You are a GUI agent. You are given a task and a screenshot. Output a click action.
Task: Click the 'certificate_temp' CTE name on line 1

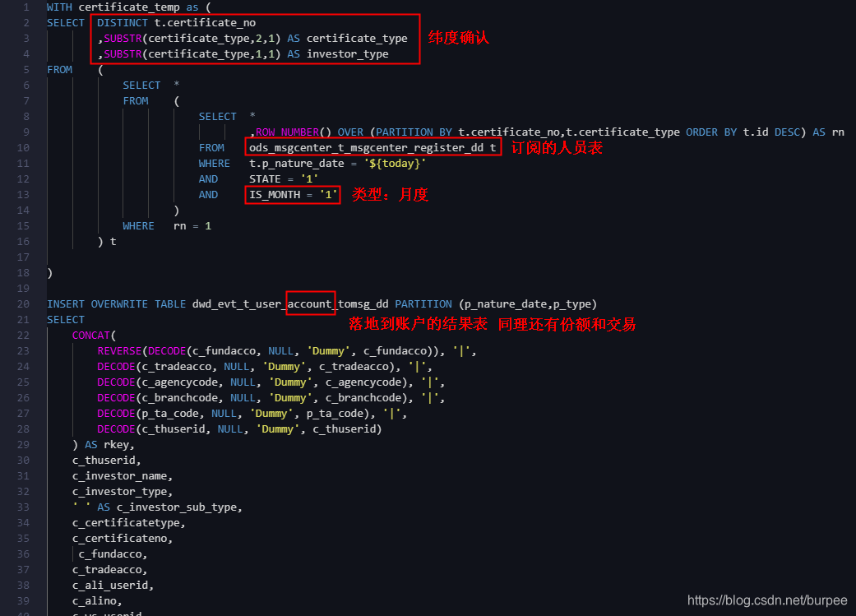coord(129,7)
